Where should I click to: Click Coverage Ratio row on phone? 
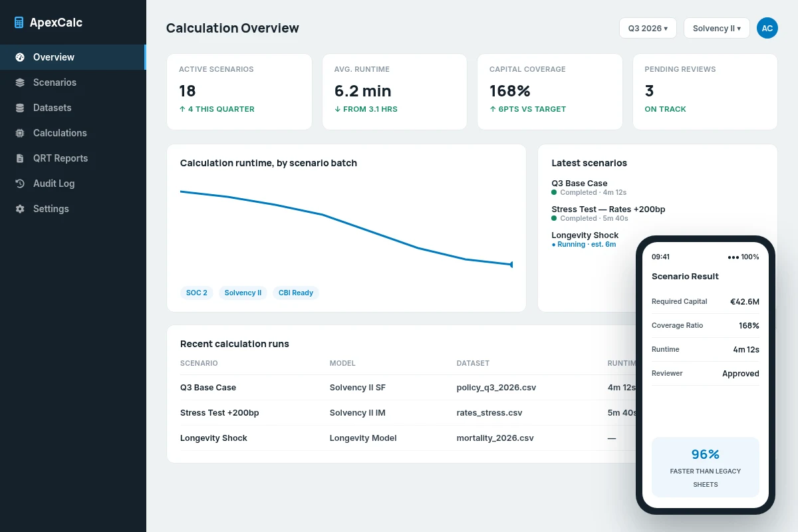coord(706,326)
